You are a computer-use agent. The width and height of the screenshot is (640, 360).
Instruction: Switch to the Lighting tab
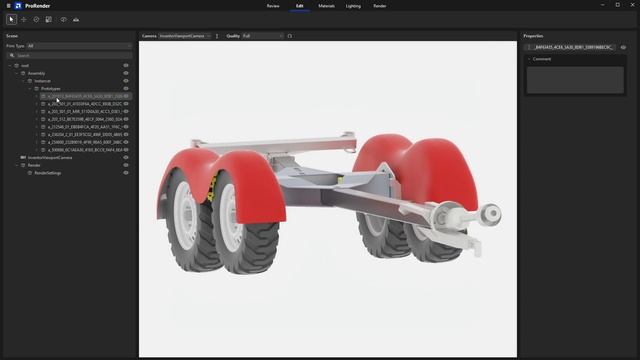(353, 6)
